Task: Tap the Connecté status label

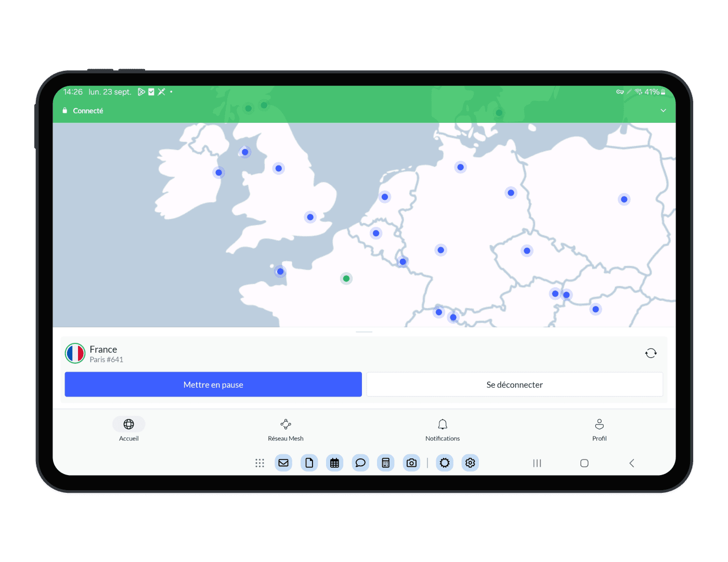Action: coord(88,111)
